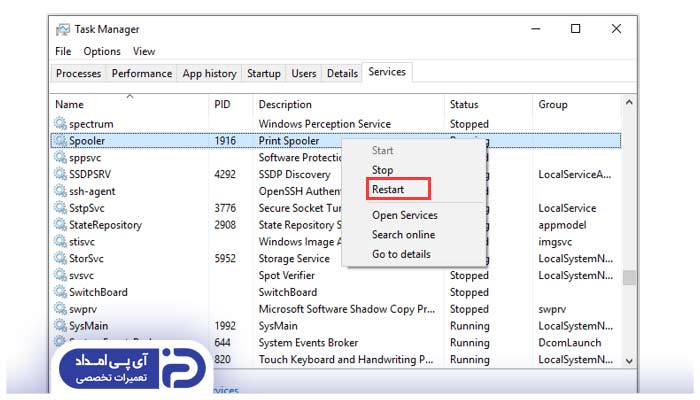Sort services by the Name column header

point(69,104)
